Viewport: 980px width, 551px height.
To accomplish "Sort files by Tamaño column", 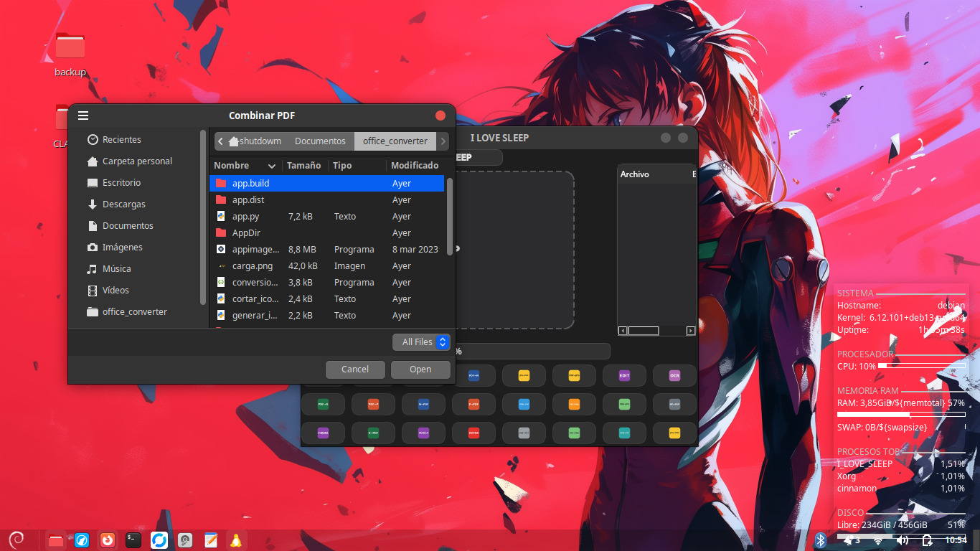I will (305, 166).
